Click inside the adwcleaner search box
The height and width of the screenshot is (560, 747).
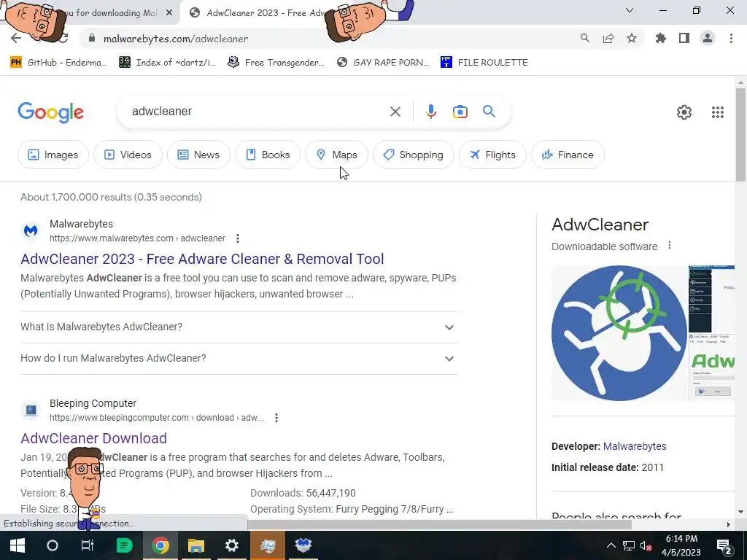pyautogui.click(x=258, y=112)
